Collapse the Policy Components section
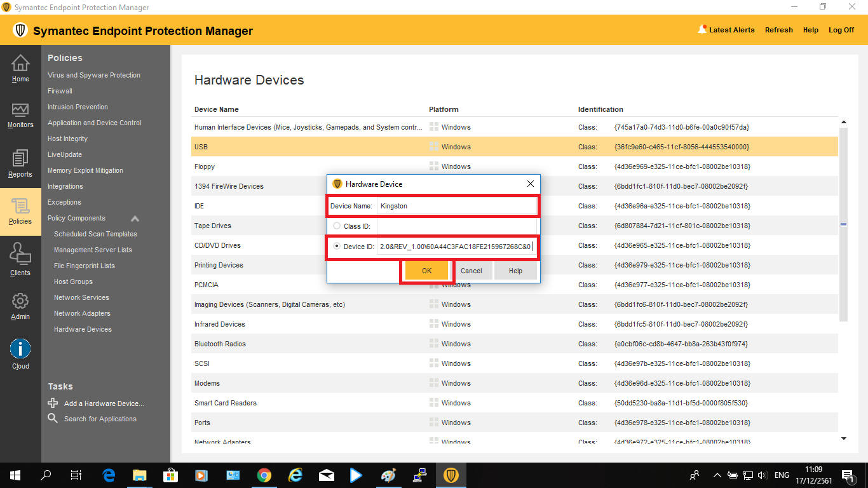The height and width of the screenshot is (488, 868). (x=135, y=218)
